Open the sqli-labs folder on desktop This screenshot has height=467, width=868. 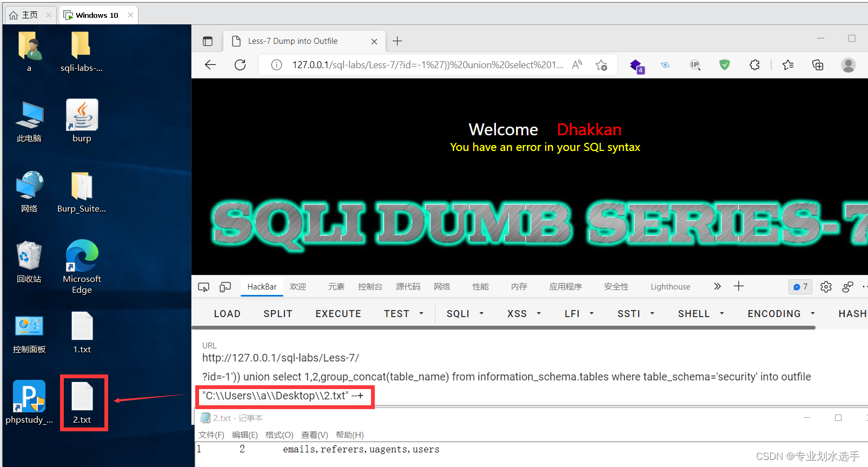[x=81, y=51]
